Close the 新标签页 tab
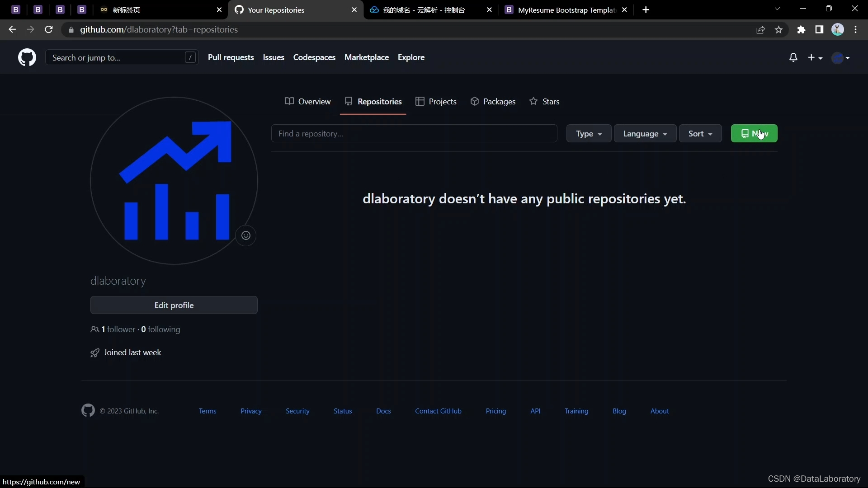The image size is (868, 488). pyautogui.click(x=219, y=10)
